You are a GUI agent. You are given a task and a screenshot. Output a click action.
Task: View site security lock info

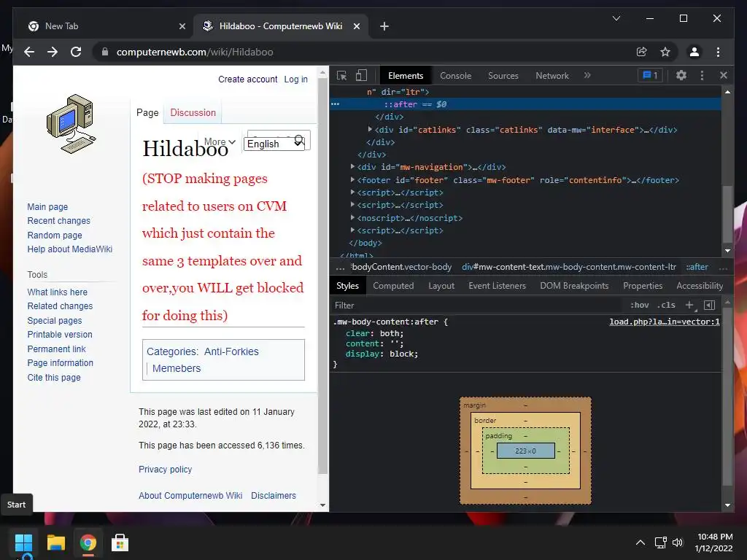(105, 52)
